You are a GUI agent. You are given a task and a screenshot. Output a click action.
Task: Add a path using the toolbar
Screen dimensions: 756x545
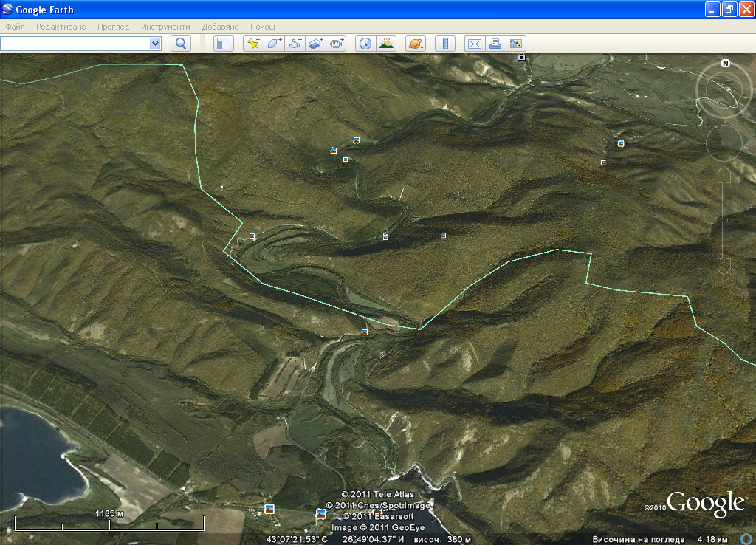295,44
